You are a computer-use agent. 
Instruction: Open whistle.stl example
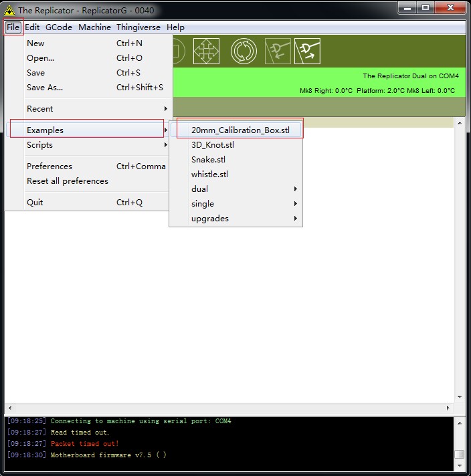236,174
